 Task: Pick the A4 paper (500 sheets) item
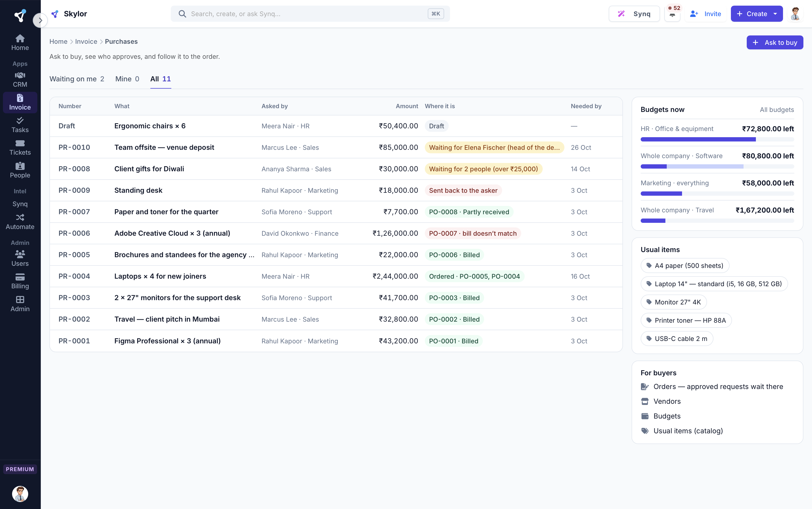685,266
